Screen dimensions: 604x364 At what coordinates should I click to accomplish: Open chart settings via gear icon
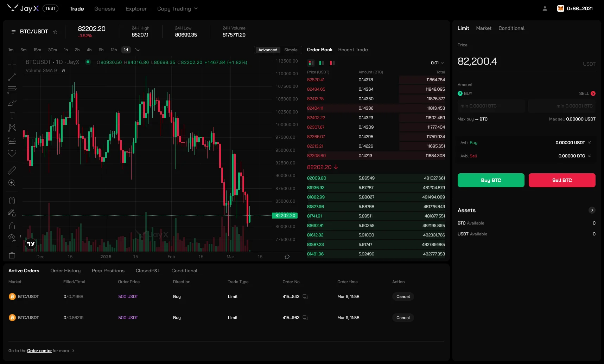click(x=287, y=256)
